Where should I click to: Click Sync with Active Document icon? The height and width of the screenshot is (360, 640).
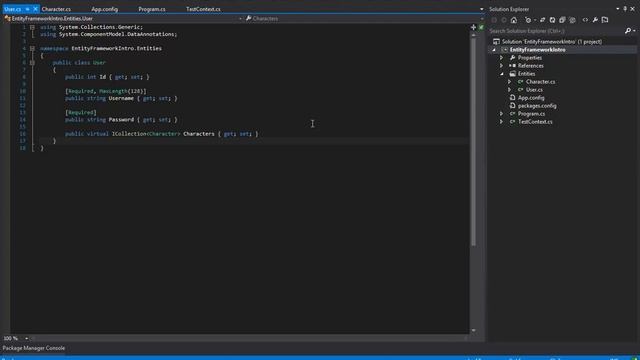pos(542,20)
